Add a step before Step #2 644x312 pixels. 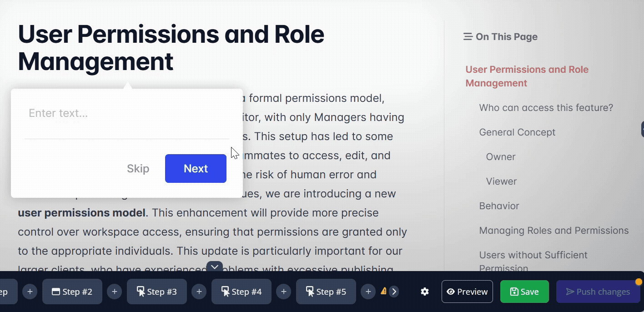click(x=30, y=292)
